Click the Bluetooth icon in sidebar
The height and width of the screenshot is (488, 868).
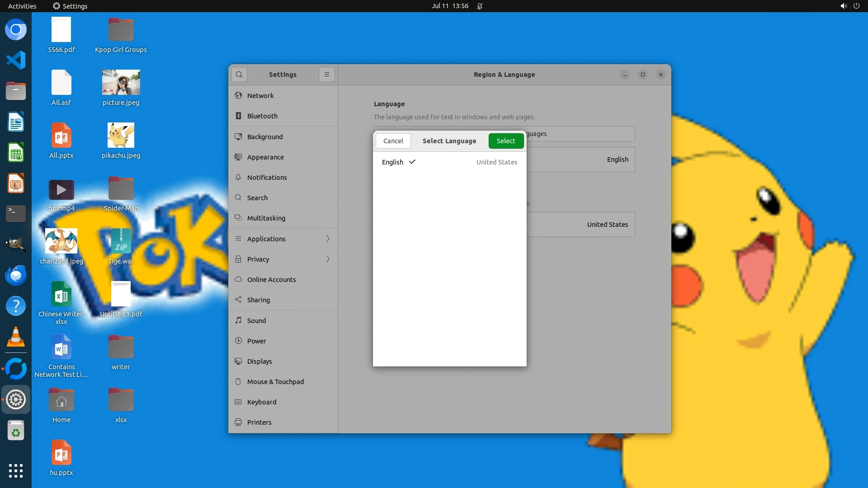pyautogui.click(x=238, y=116)
